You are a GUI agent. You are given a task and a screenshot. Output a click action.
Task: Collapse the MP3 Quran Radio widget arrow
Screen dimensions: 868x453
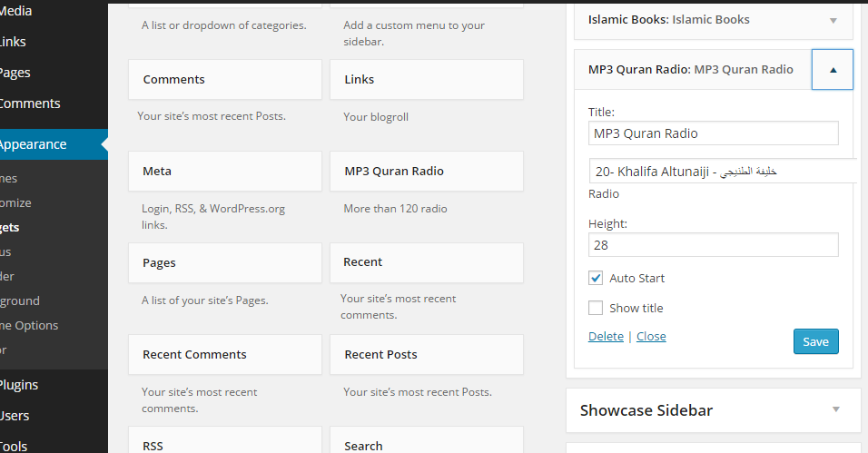pyautogui.click(x=833, y=70)
